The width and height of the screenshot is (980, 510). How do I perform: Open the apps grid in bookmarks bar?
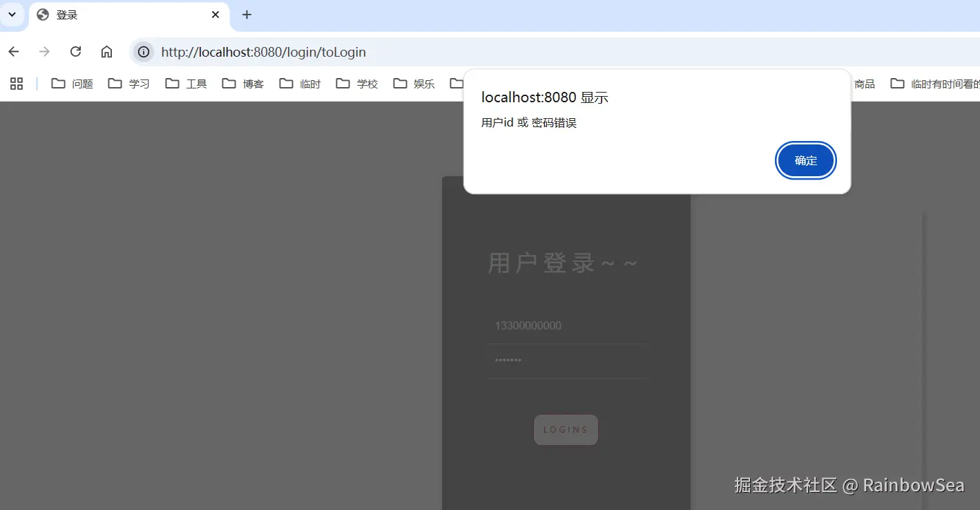tap(17, 84)
